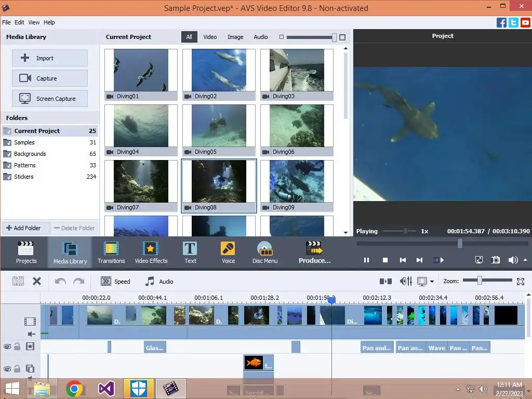The height and width of the screenshot is (399, 532).
Task: Open the View menu
Action: tap(34, 22)
